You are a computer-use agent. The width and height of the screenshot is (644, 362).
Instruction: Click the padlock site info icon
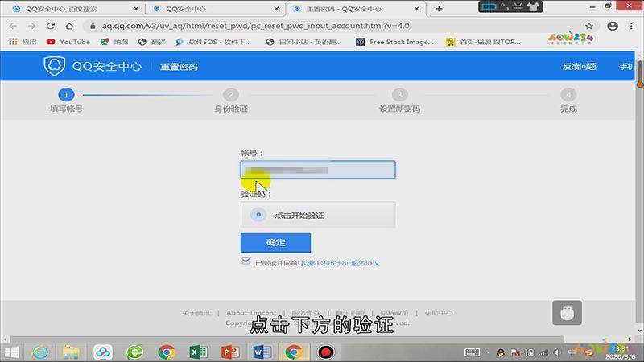[93, 26]
